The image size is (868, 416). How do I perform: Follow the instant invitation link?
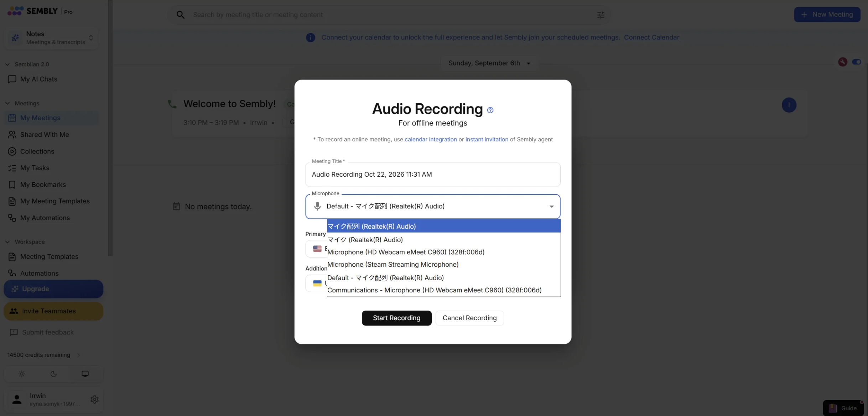(487, 140)
